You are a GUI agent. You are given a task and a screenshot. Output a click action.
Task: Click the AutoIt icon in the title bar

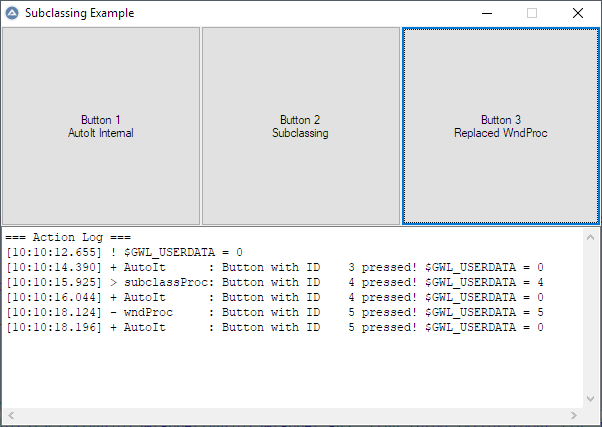click(x=12, y=13)
